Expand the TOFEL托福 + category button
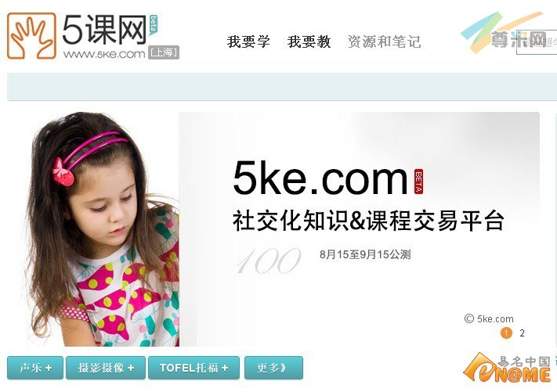Image resolution: width=557 pixels, height=392 pixels. tap(194, 368)
